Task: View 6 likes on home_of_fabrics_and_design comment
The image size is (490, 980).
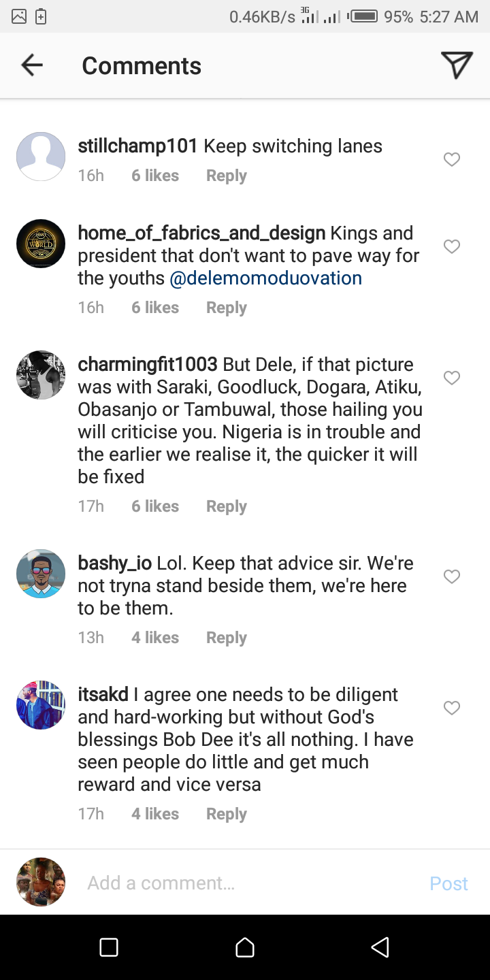Action: [155, 308]
